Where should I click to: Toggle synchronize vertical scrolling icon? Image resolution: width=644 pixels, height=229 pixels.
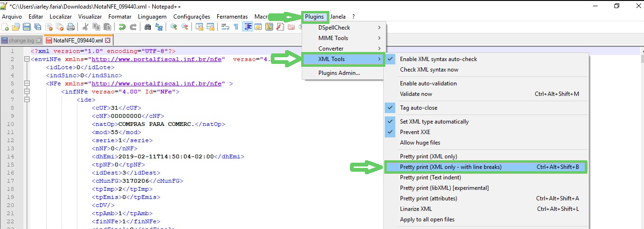point(200,27)
